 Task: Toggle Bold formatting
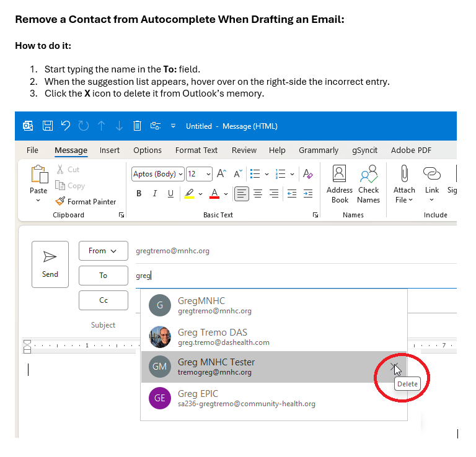(139, 194)
